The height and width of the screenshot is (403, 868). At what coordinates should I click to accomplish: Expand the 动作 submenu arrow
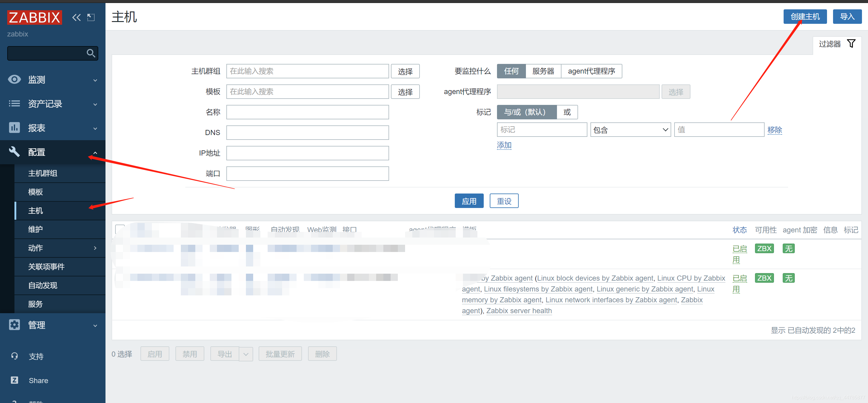click(95, 248)
